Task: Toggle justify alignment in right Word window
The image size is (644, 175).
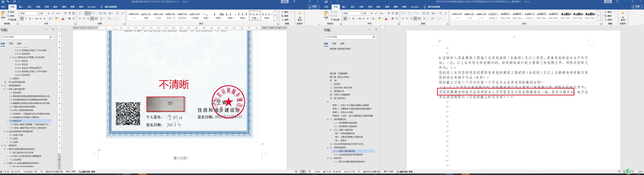Action: coord(415,18)
